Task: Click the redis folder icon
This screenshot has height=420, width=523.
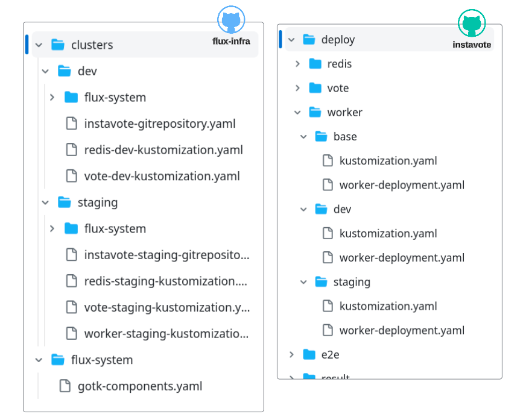Action: 315,64
